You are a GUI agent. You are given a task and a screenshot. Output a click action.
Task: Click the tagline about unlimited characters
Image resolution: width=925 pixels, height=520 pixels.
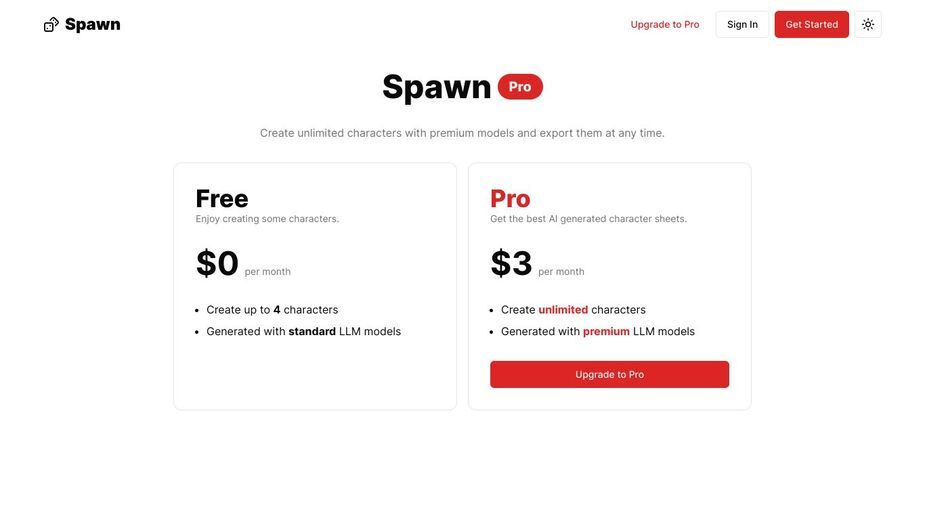462,133
